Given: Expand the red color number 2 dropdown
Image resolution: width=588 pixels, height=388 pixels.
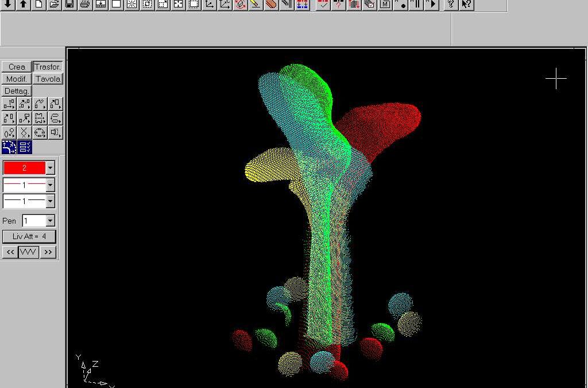Looking at the screenshot, I should point(51,168).
